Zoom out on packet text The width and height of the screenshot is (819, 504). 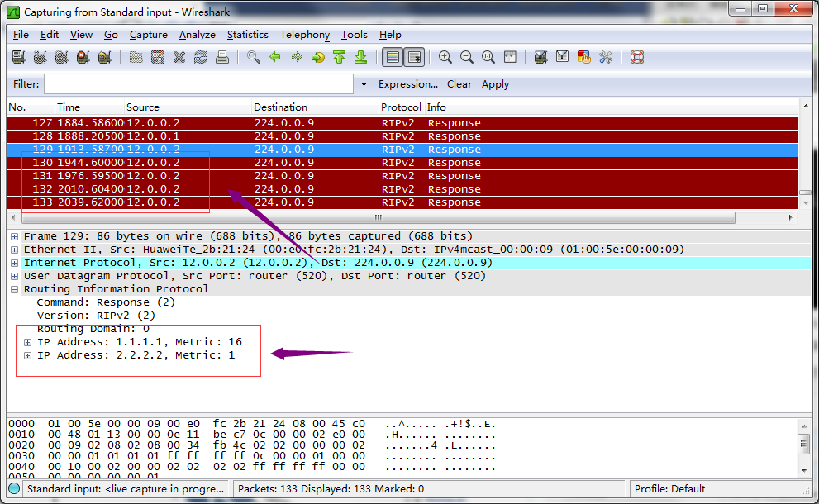pos(466,57)
